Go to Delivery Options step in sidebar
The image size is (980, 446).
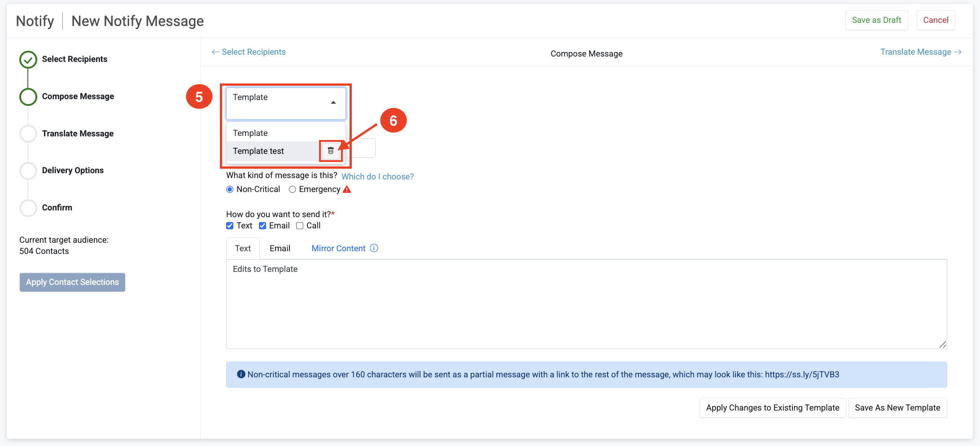coord(73,171)
